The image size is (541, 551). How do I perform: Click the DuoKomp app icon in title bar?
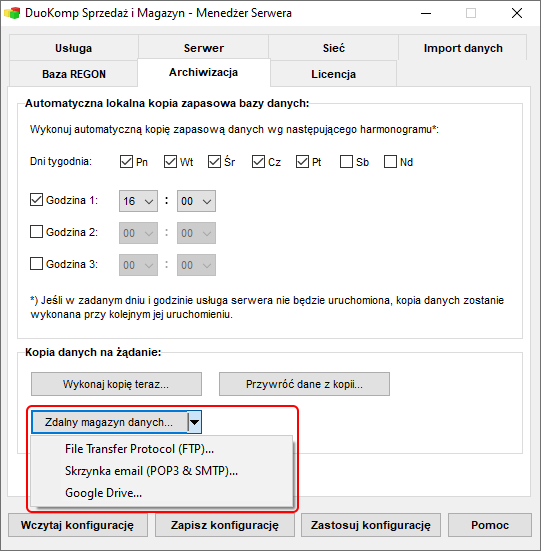click(x=12, y=13)
